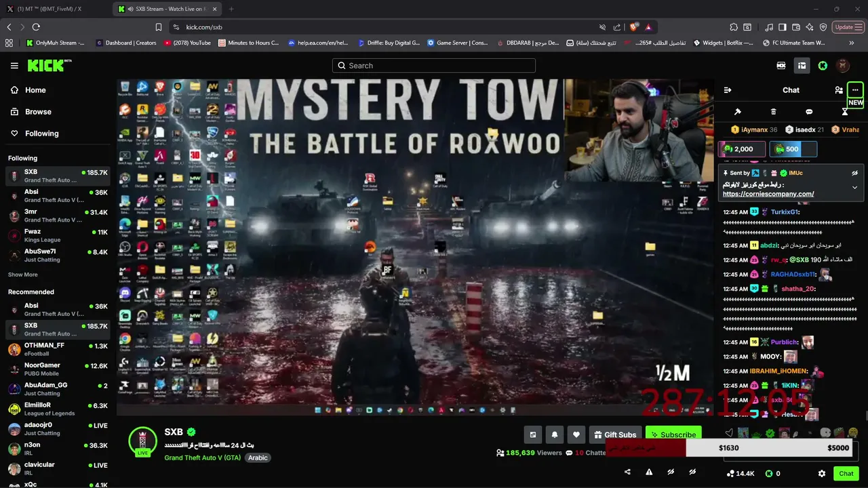Viewport: 868px width, 488px height.
Task: Open the SXB streamer avatar with LIVE badge
Action: pos(142,441)
